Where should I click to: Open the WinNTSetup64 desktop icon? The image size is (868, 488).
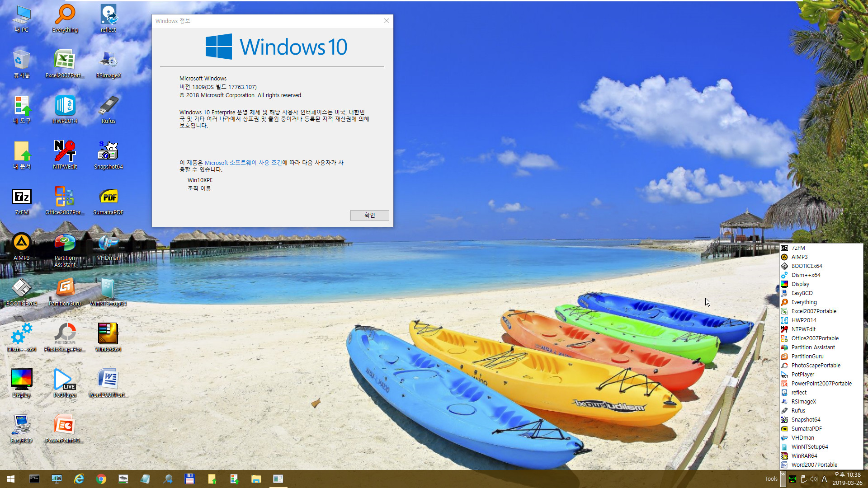pyautogui.click(x=108, y=292)
